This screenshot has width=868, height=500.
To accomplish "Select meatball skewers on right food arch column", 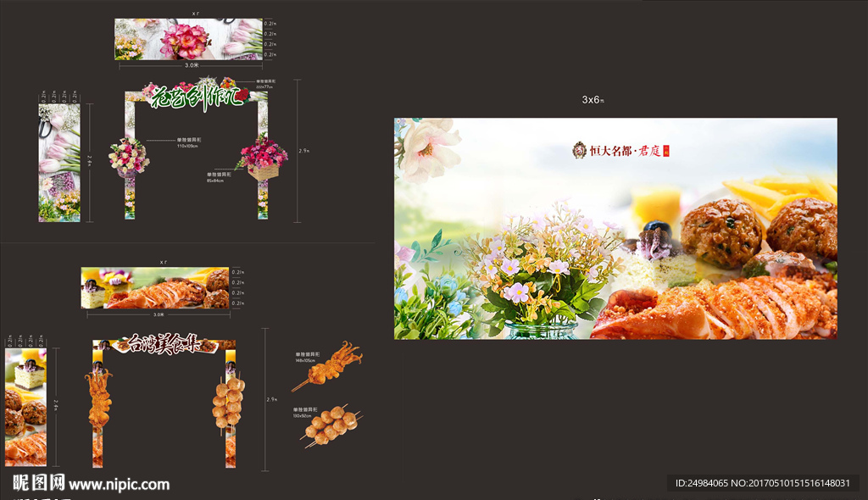I will coord(229,404).
